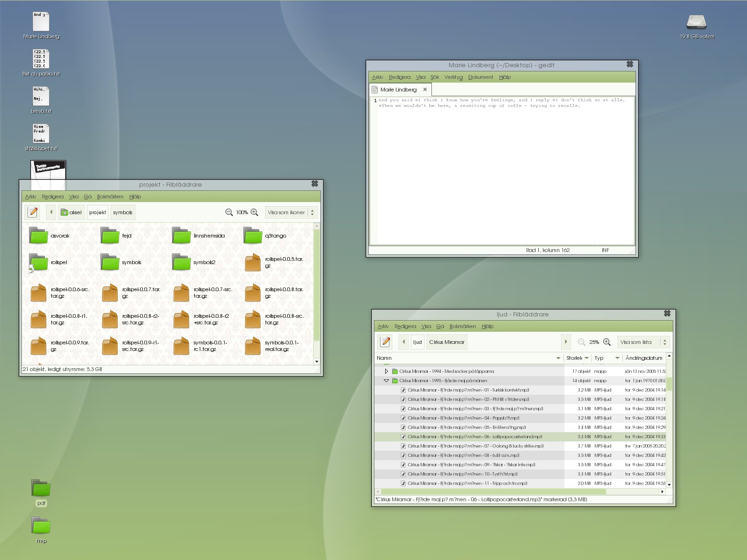Select the rollspel-0.0.9.tar.gz archive
Screen dimensions: 747x560
click(38, 346)
